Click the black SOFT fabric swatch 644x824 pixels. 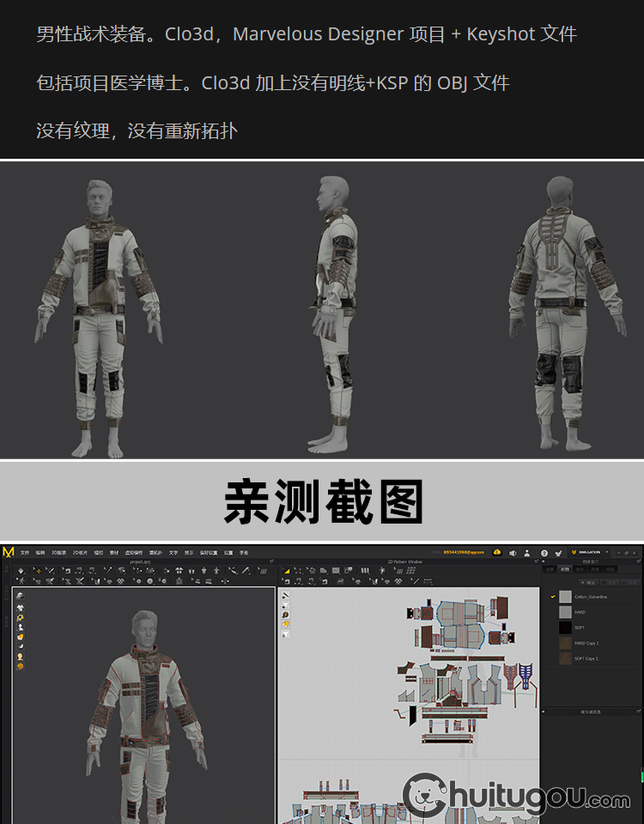pyautogui.click(x=565, y=627)
